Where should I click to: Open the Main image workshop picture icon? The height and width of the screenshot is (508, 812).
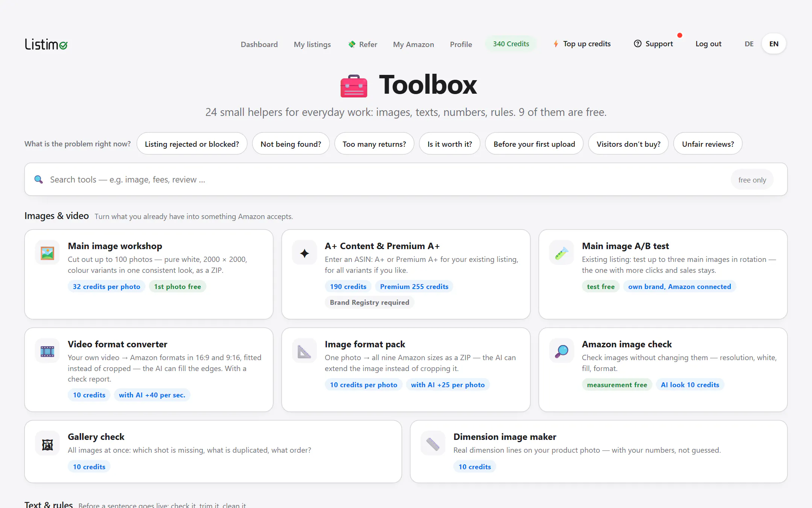pyautogui.click(x=47, y=253)
